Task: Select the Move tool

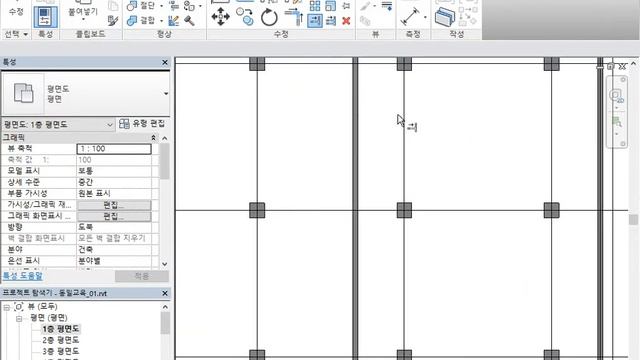Action: point(220,17)
